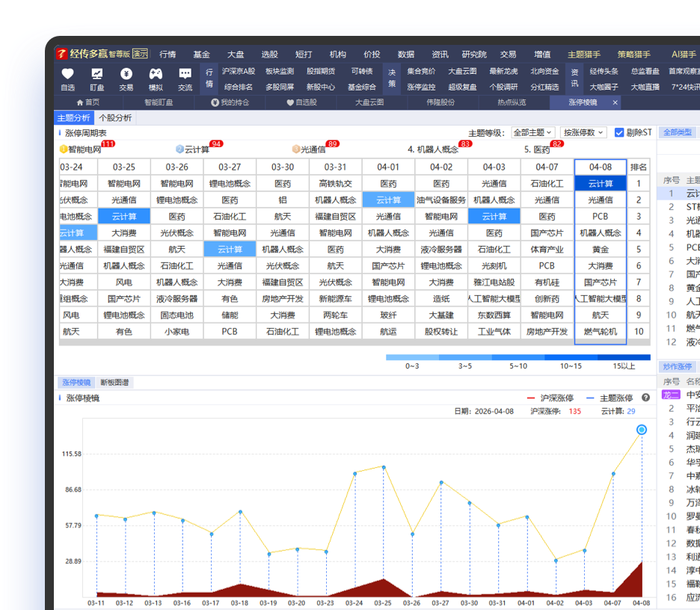Click the home icon in 首页 tab

[80, 102]
